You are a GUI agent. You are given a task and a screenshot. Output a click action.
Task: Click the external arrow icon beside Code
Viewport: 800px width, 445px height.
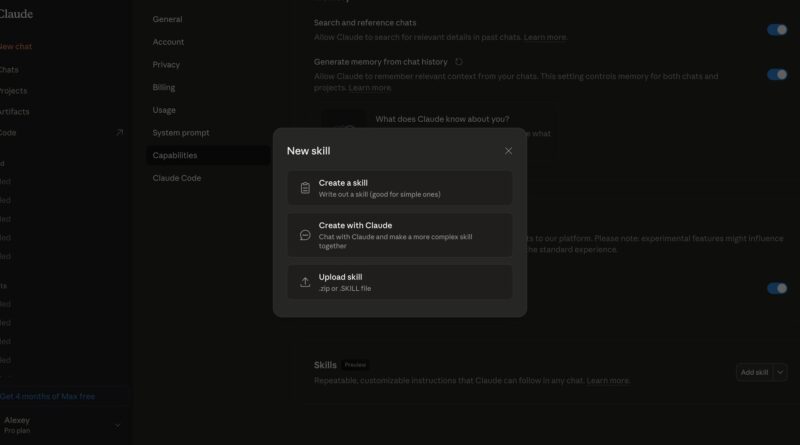[119, 132]
